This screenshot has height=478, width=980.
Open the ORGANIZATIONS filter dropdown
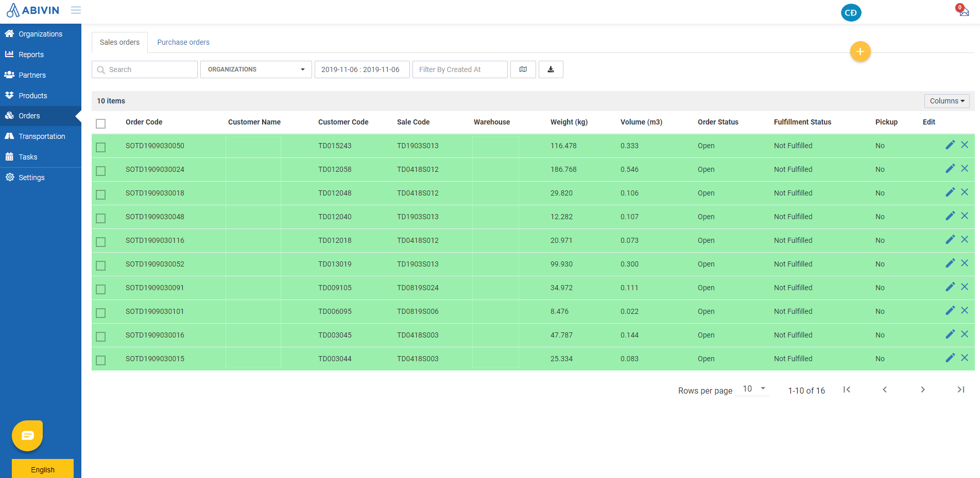tap(256, 69)
